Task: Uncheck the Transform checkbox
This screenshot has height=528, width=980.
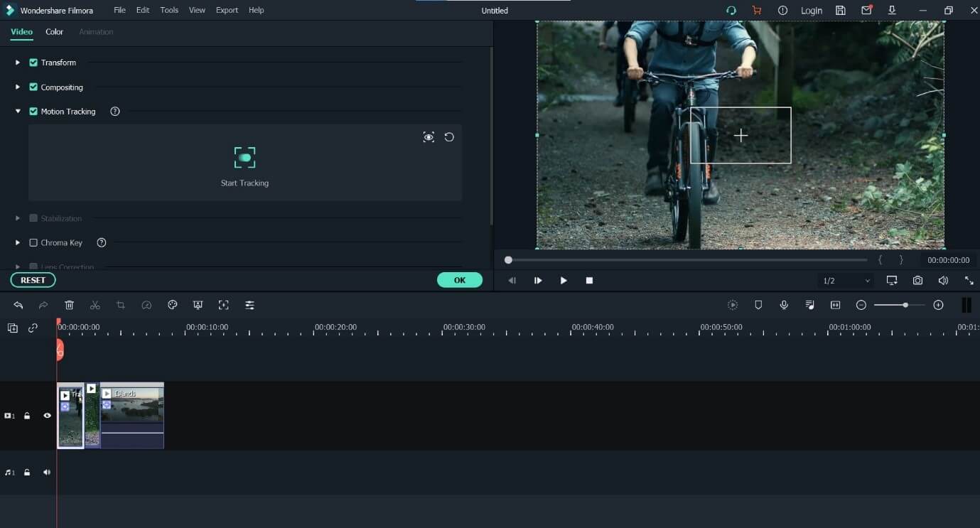Action: pos(33,63)
